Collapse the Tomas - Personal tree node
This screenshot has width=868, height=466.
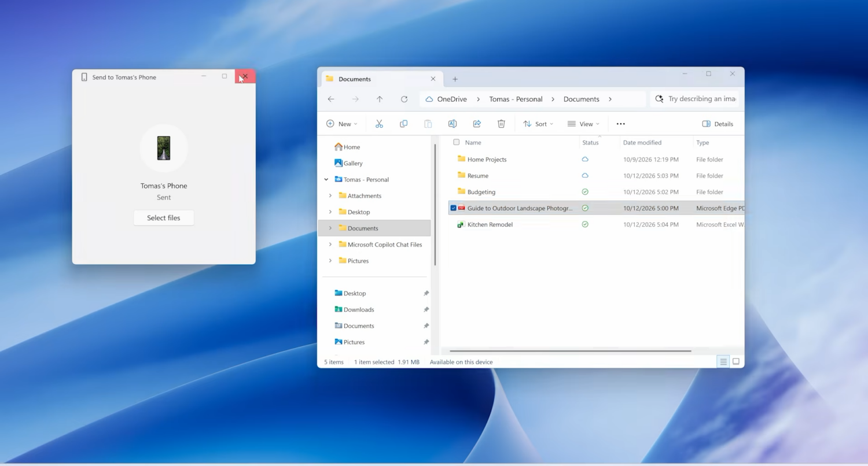tap(326, 179)
